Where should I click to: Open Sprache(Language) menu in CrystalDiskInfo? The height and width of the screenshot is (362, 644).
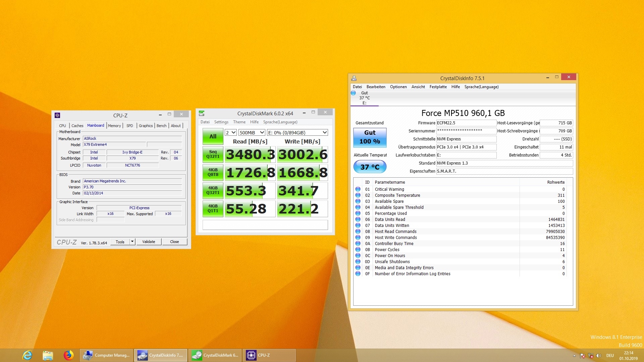coord(482,87)
